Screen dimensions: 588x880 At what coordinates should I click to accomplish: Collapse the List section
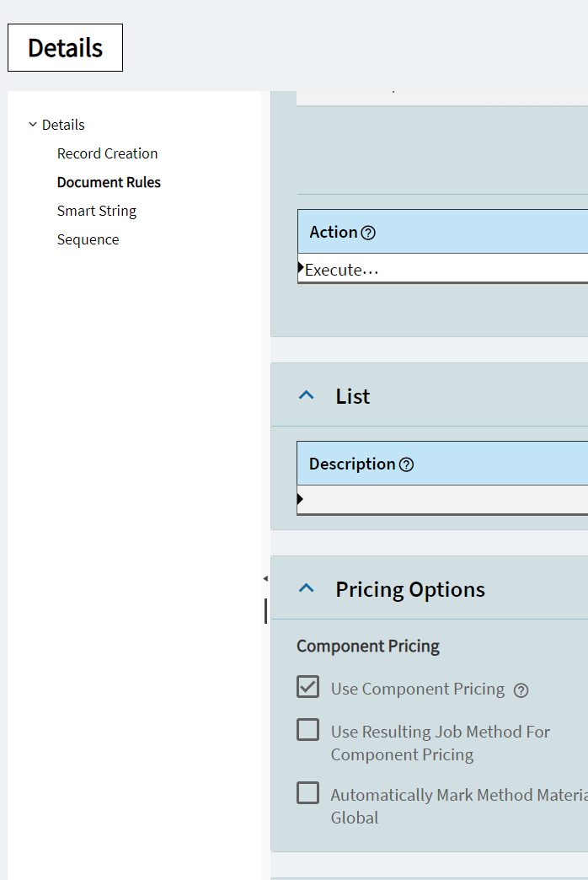click(307, 395)
